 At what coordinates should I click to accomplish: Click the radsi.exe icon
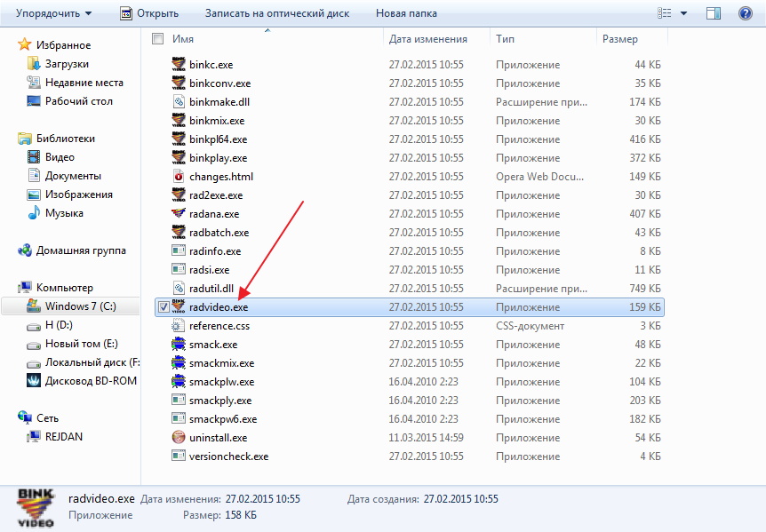click(x=179, y=269)
